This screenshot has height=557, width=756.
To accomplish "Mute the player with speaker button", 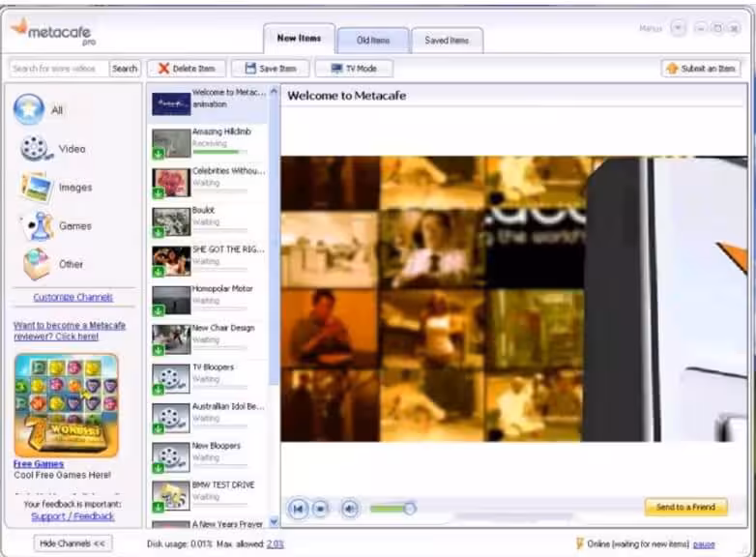I will [x=350, y=509].
